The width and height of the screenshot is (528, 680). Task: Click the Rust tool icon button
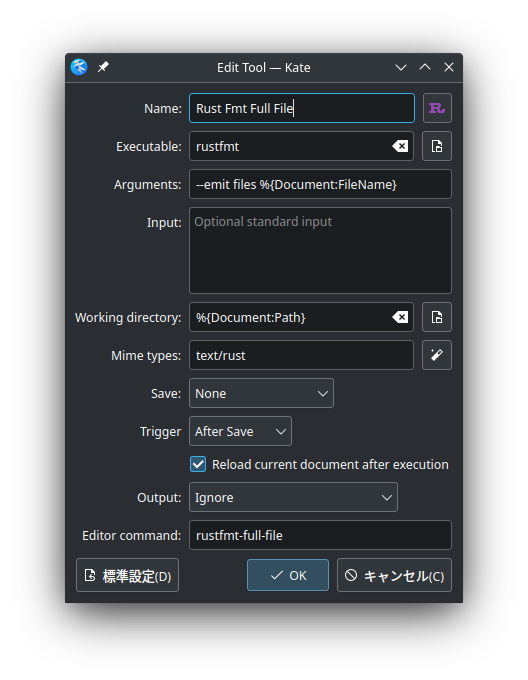pyautogui.click(x=437, y=108)
